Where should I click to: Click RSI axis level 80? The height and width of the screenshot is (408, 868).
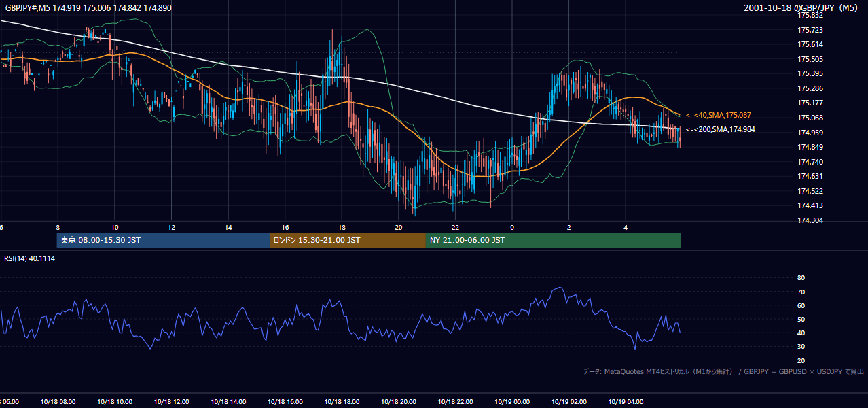[x=801, y=278]
